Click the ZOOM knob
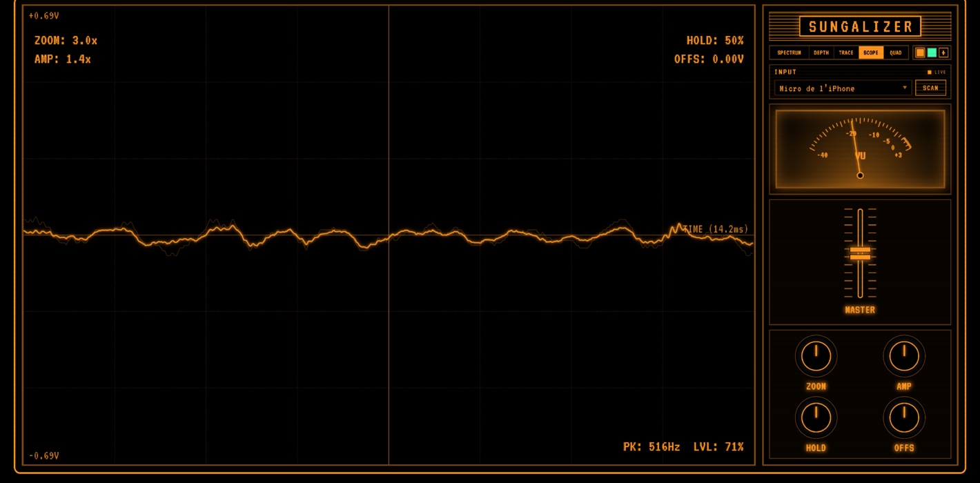 click(816, 356)
